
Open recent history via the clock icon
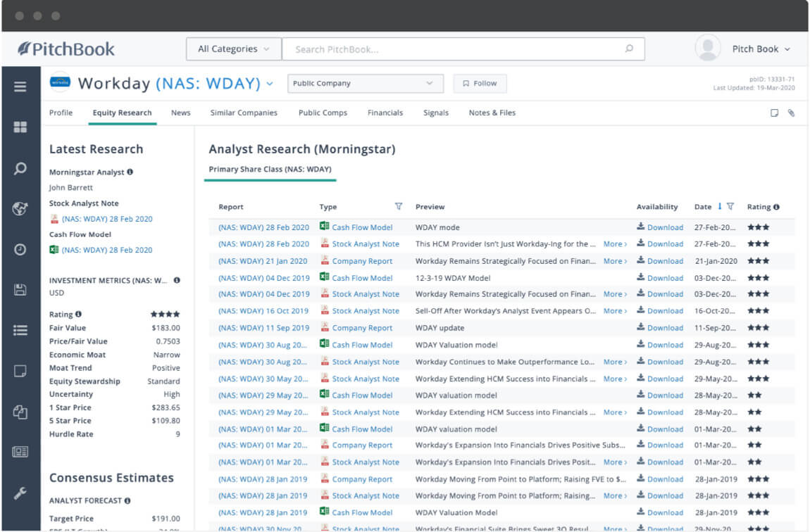(x=19, y=248)
